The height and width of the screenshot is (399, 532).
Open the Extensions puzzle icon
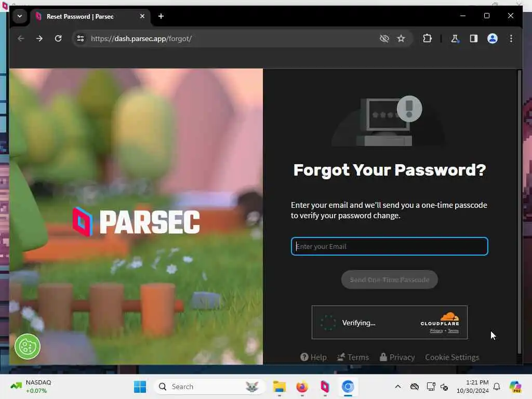pos(427,38)
